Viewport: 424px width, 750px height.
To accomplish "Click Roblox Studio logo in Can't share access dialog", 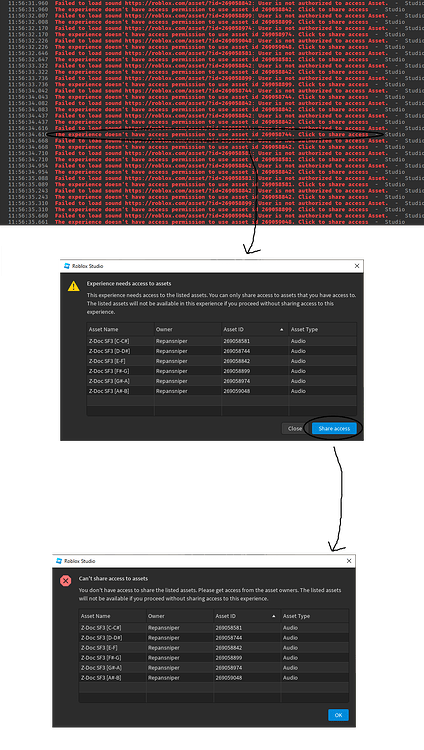I will click(x=59, y=561).
